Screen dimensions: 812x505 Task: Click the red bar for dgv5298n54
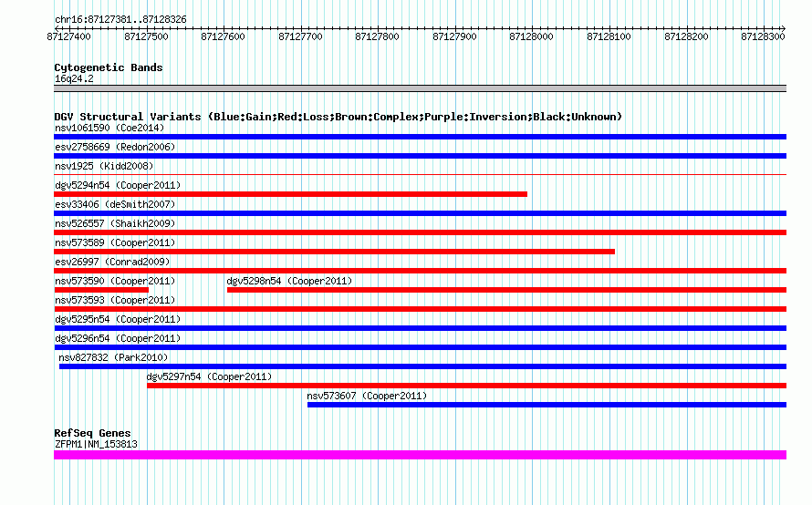pyautogui.click(x=506, y=290)
